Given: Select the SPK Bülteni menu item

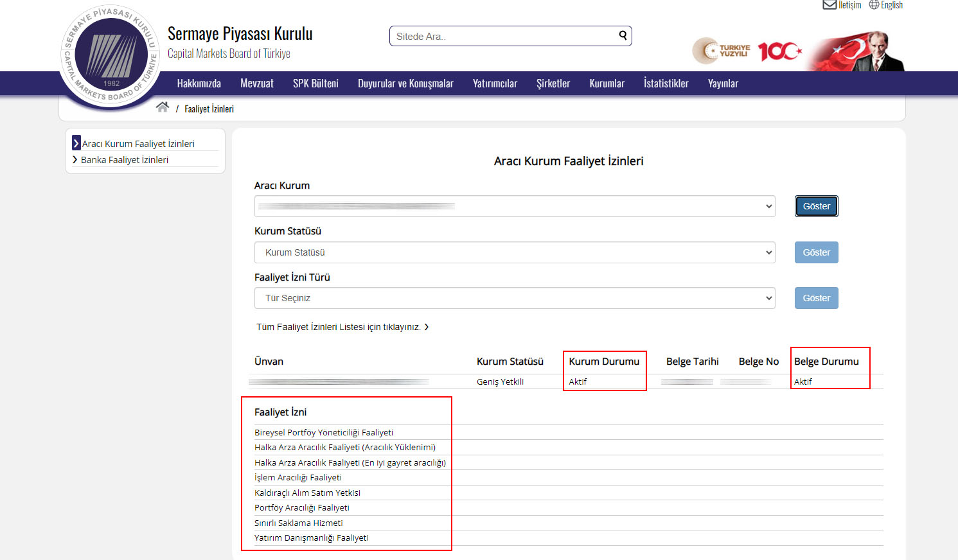Looking at the screenshot, I should coord(315,83).
